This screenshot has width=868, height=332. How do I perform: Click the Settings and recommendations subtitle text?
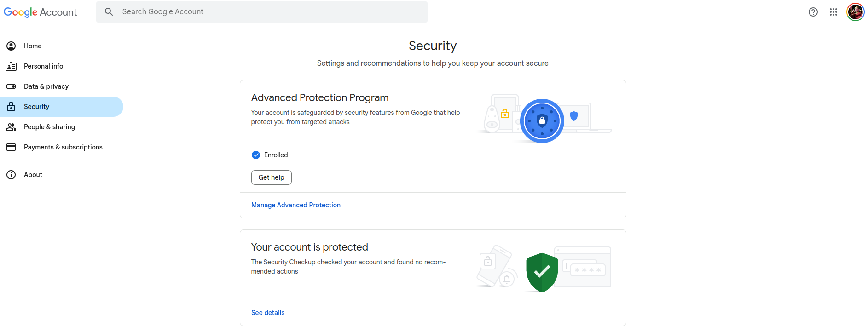pos(433,63)
